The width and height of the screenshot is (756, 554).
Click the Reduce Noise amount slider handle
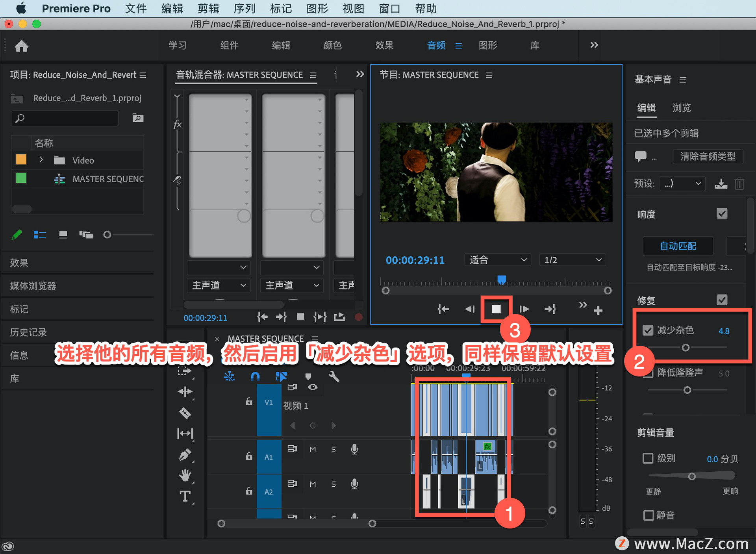point(686,348)
